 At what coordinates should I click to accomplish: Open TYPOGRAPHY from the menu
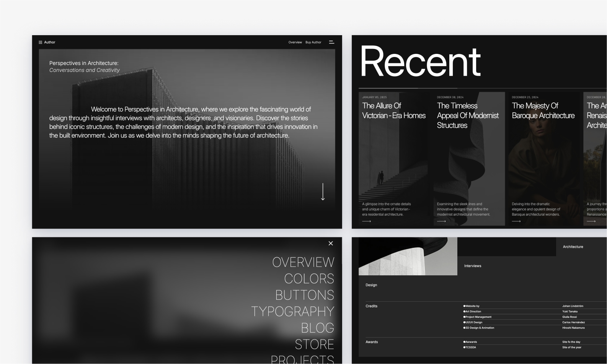[292, 312]
